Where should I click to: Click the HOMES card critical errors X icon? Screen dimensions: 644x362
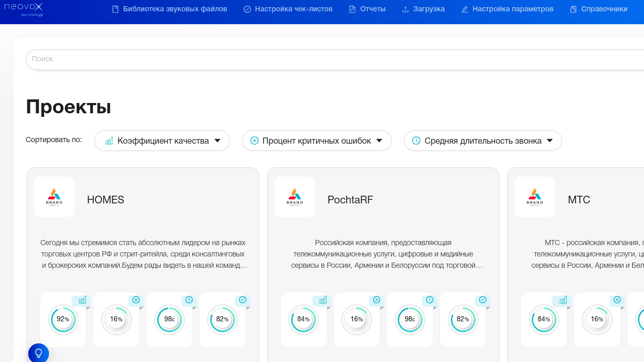tap(135, 300)
